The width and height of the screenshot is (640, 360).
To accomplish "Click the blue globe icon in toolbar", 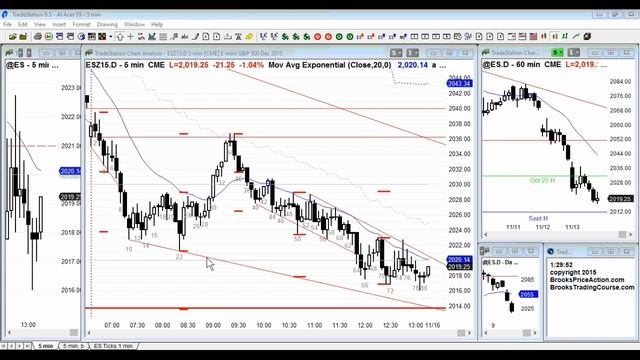I will tap(81, 37).
